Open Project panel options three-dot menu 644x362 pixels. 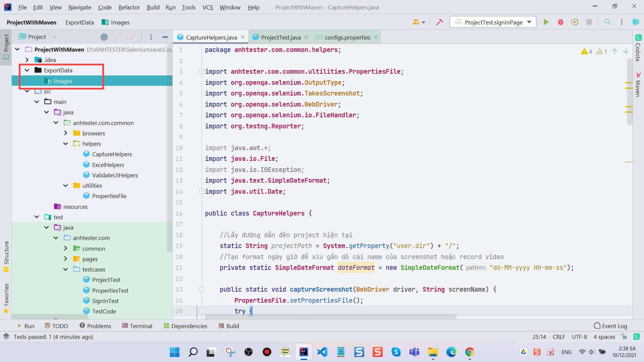click(x=151, y=37)
